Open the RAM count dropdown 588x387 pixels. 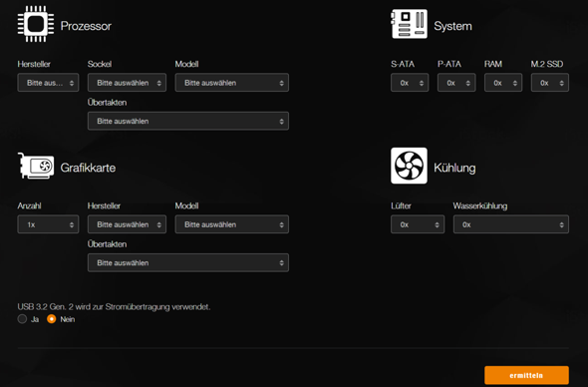pyautogui.click(x=503, y=83)
